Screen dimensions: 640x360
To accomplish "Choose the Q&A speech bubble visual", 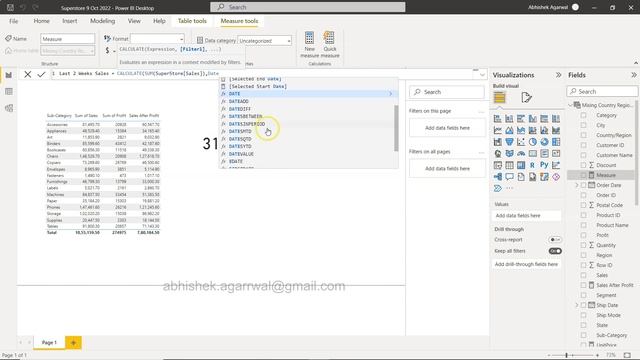I will coord(509,177).
